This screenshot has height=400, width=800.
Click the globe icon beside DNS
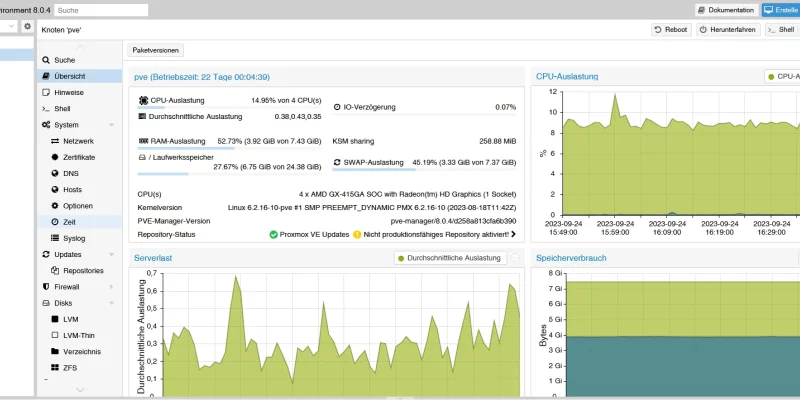[x=55, y=173]
